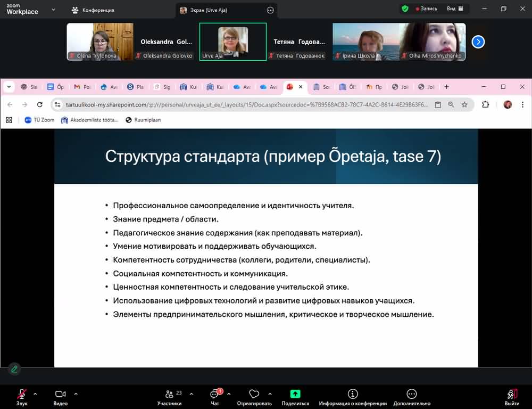This screenshot has height=409, width=532.
Task: Show next participants with blue arrow
Action: point(478,42)
